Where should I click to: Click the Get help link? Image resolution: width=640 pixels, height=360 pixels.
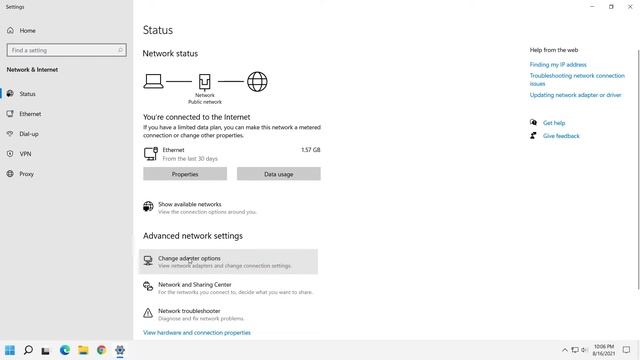(554, 123)
